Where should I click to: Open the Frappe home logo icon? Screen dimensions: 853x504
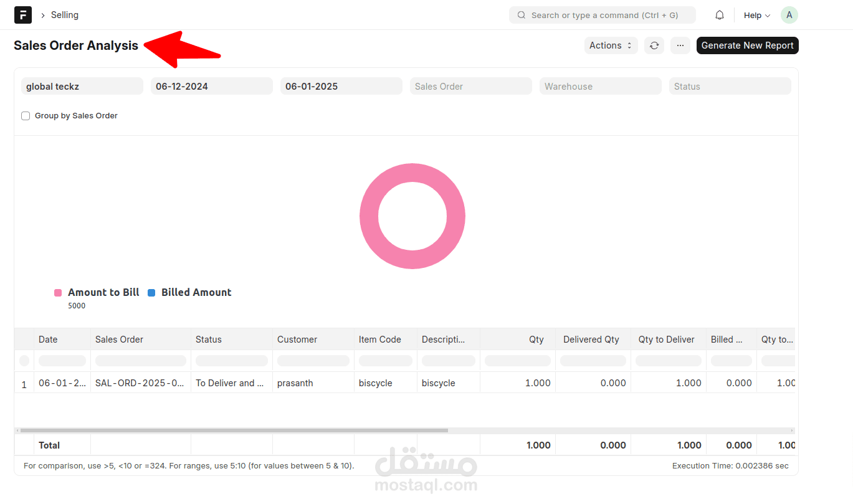pyautogui.click(x=23, y=15)
